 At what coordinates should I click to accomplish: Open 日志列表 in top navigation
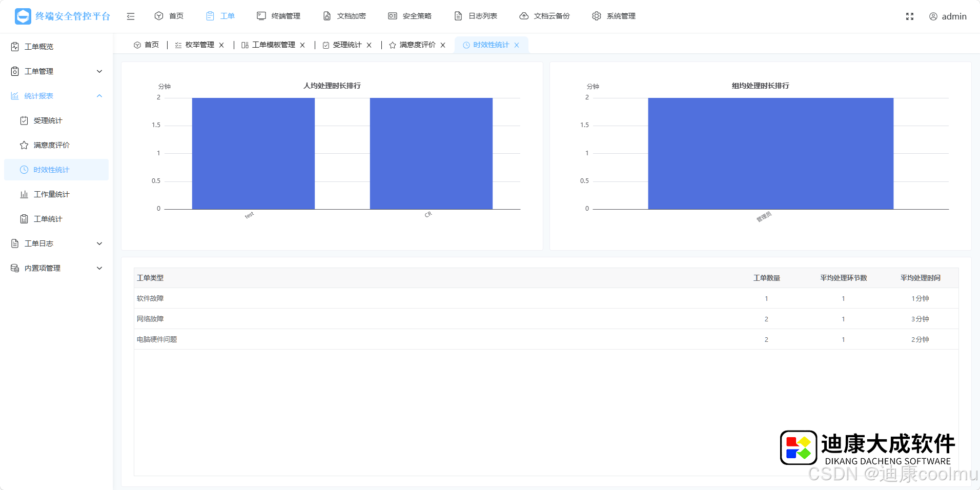476,16
